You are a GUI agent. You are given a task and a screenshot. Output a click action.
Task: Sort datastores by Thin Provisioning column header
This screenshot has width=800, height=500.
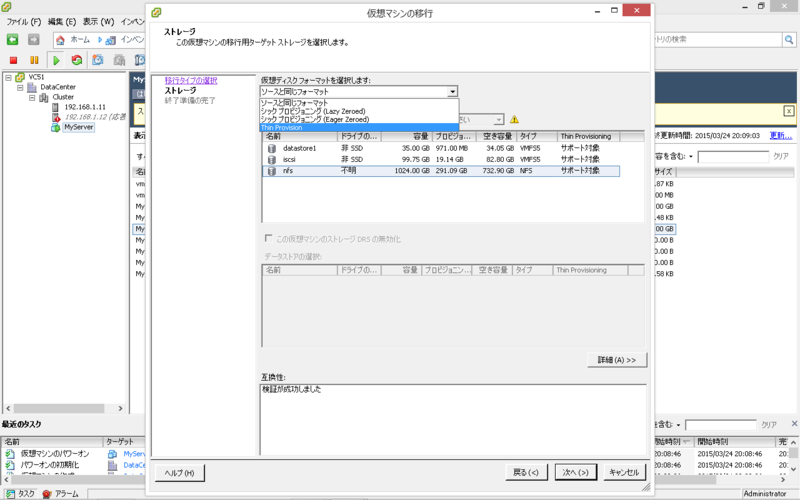588,137
